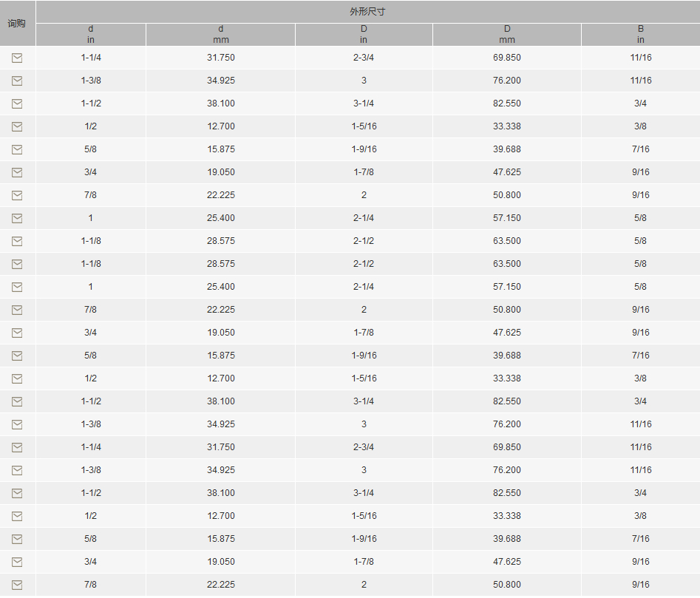Click the 外形尺寸 header cell
Screen dimensions: 700x598
(x=367, y=12)
